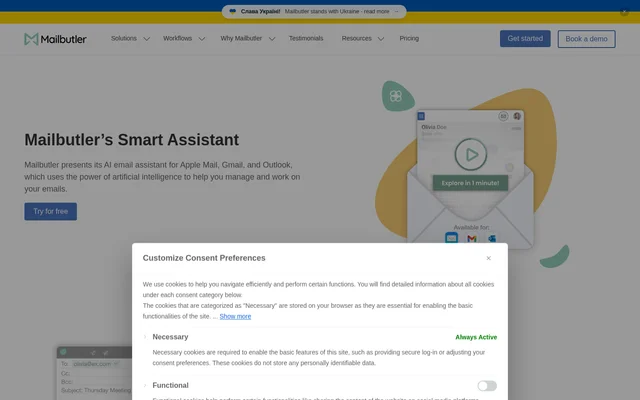
Task: Toggle the Functional cookies switch
Action: (487, 386)
